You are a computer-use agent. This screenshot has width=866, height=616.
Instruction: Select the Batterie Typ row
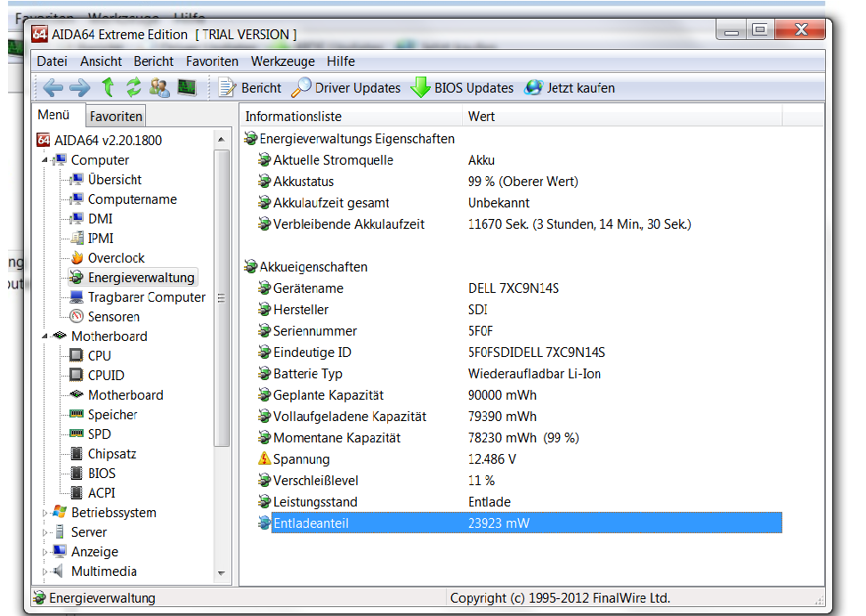click(x=519, y=374)
